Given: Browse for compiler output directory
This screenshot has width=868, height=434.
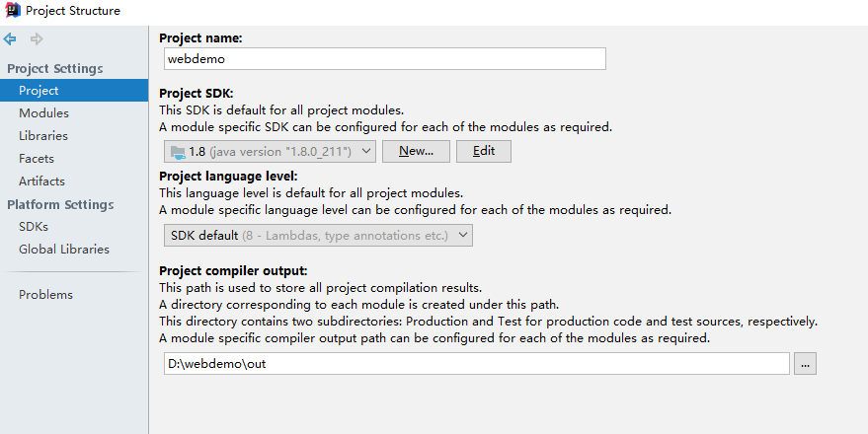Looking at the screenshot, I should (806, 364).
